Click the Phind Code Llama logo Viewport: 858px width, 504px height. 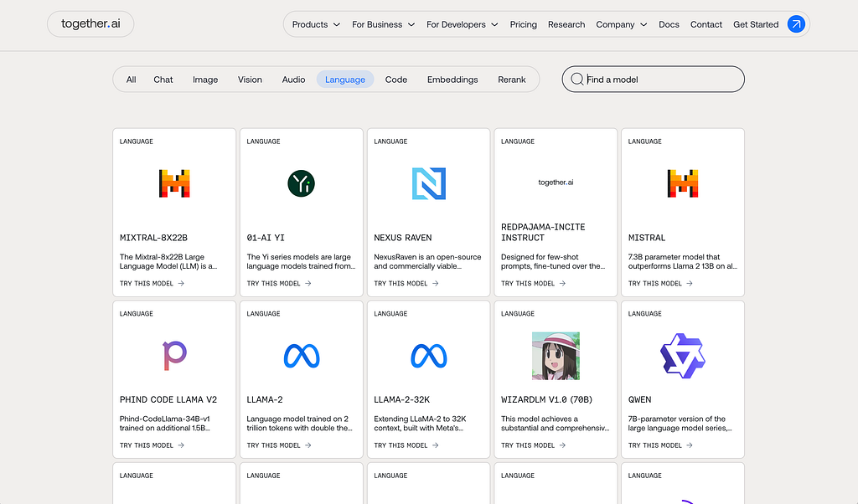pyautogui.click(x=174, y=355)
